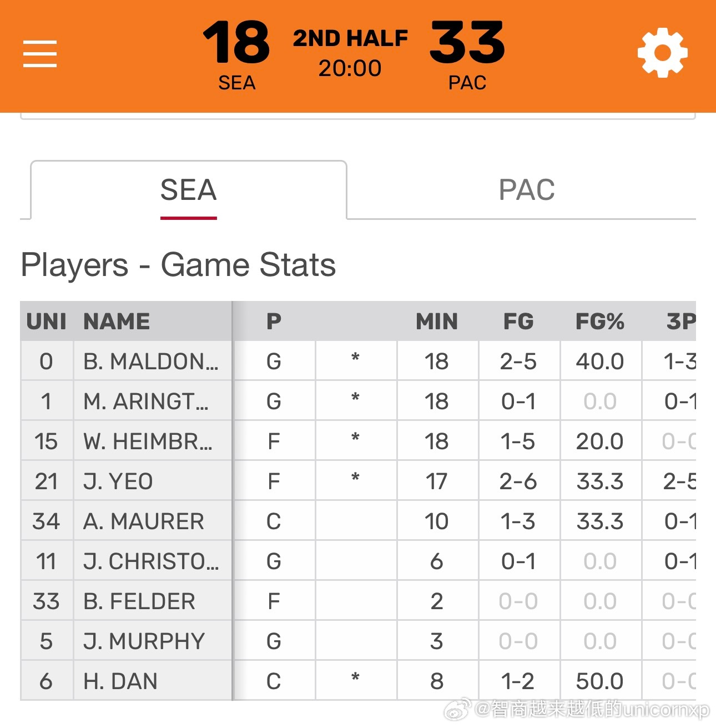Open the hamburger menu
Image resolution: width=716 pixels, height=728 pixels.
coord(40,54)
